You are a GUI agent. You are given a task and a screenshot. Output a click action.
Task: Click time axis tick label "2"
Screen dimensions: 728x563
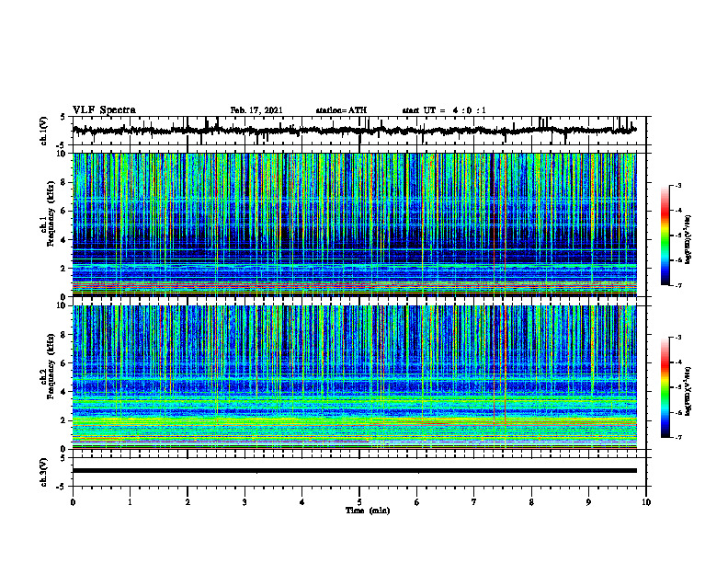click(x=188, y=502)
